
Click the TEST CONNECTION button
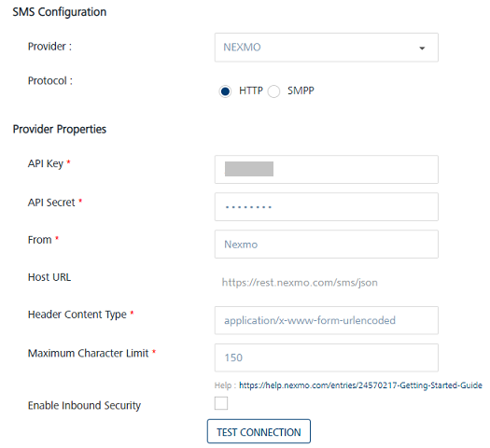point(259,431)
